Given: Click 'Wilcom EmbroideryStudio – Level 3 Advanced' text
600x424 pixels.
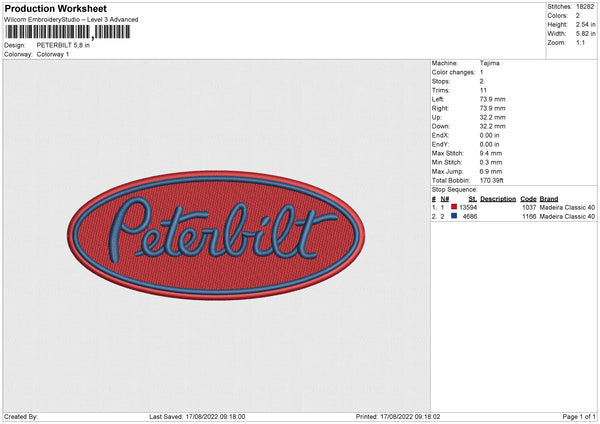Looking at the screenshot, I should pyautogui.click(x=71, y=20).
